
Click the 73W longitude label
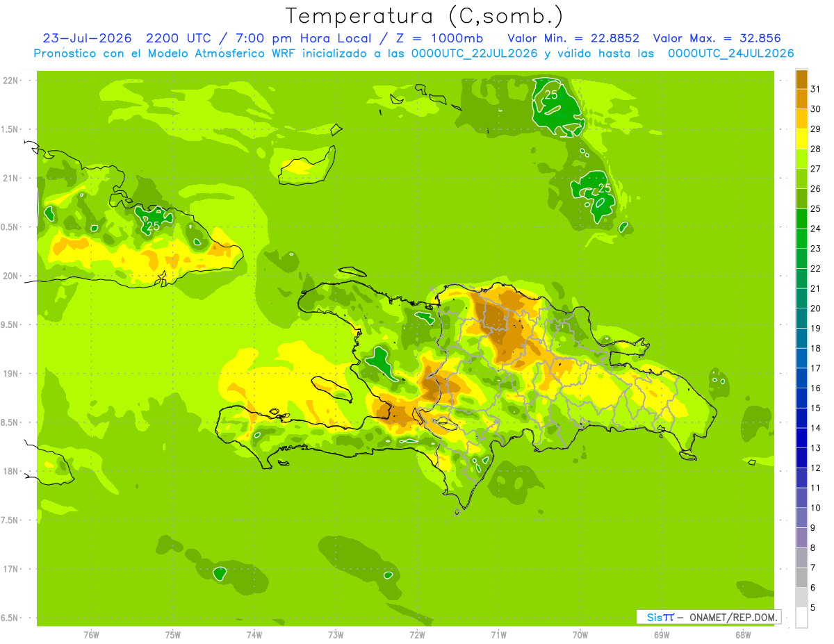[x=336, y=635]
